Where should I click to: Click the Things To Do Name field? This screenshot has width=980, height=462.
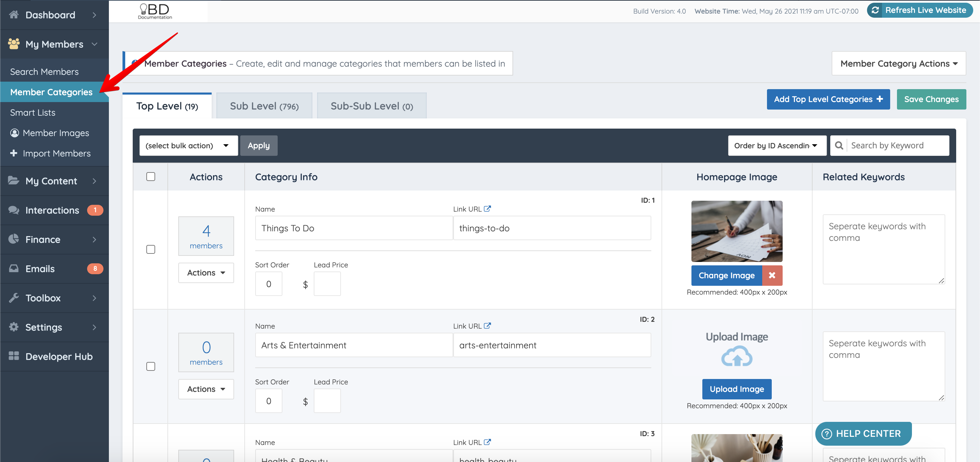coord(354,228)
